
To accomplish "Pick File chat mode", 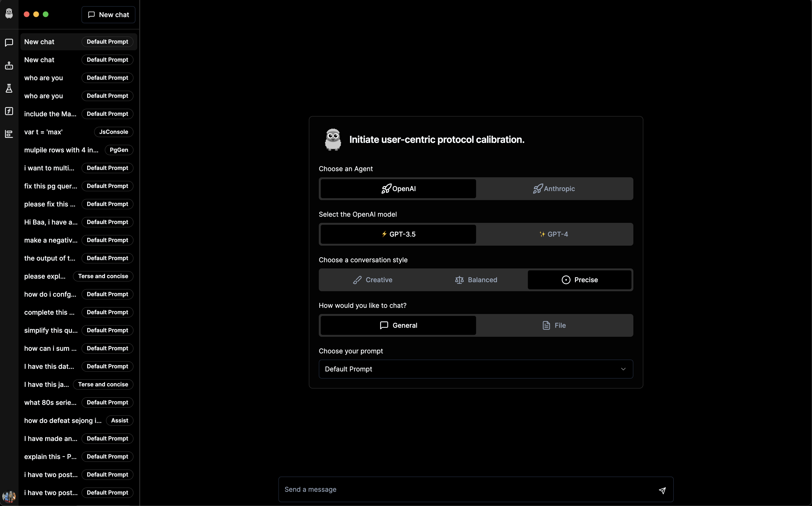I will [x=554, y=325].
